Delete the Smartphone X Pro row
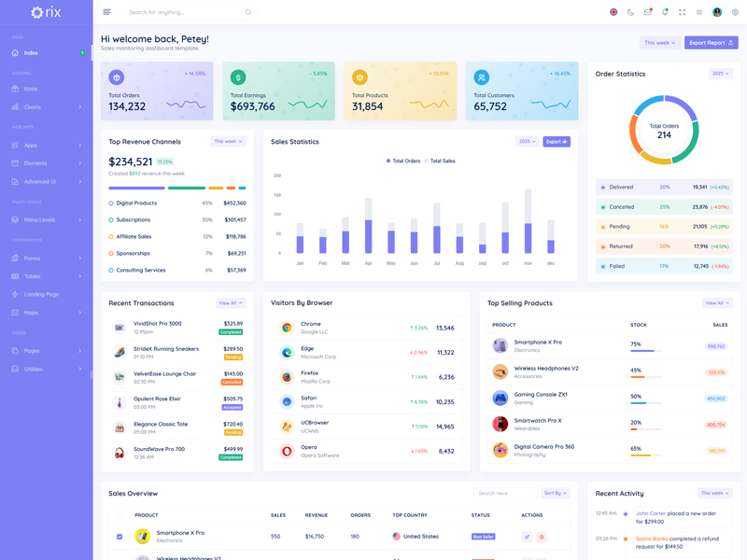The height and width of the screenshot is (560, 747). (x=542, y=537)
